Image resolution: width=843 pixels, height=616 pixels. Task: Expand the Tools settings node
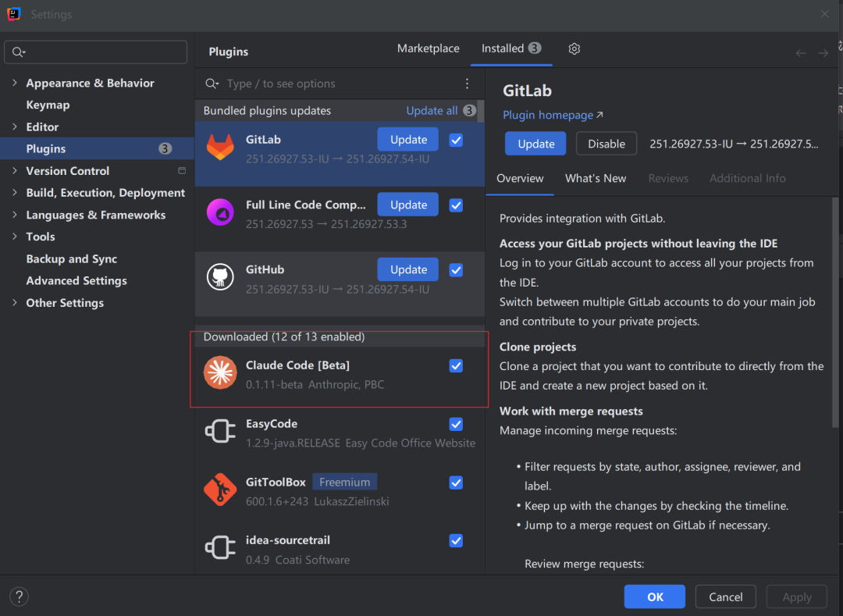[15, 237]
